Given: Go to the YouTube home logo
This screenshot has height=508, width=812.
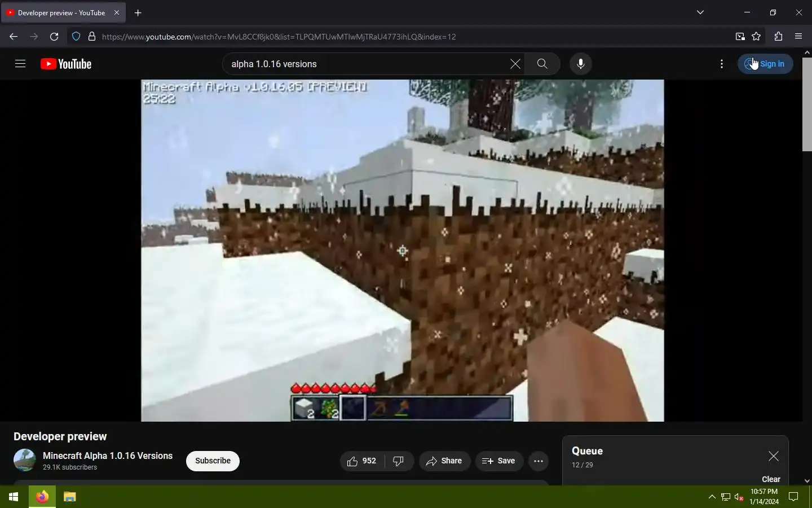Looking at the screenshot, I should [x=66, y=64].
